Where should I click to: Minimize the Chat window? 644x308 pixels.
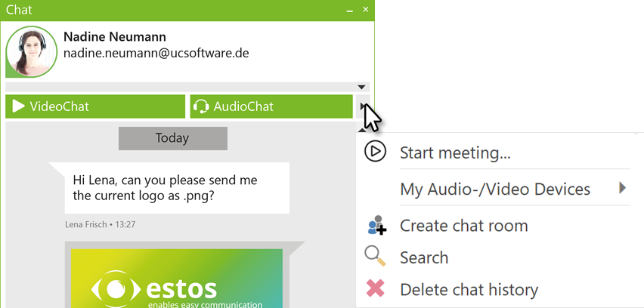pos(349,10)
